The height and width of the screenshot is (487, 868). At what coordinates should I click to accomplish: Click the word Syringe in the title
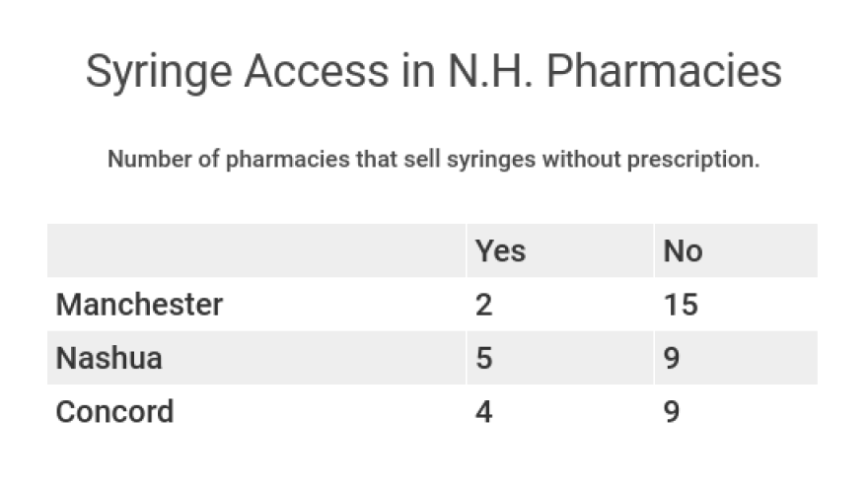pos(159,73)
